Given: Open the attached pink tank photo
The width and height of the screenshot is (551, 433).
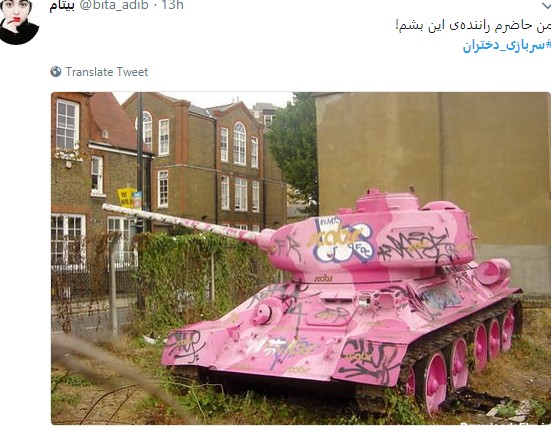Looking at the screenshot, I should [301, 258].
